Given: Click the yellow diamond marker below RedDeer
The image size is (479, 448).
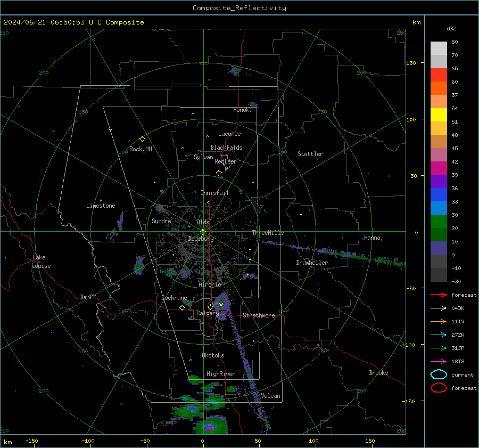Looking at the screenshot, I should [219, 173].
